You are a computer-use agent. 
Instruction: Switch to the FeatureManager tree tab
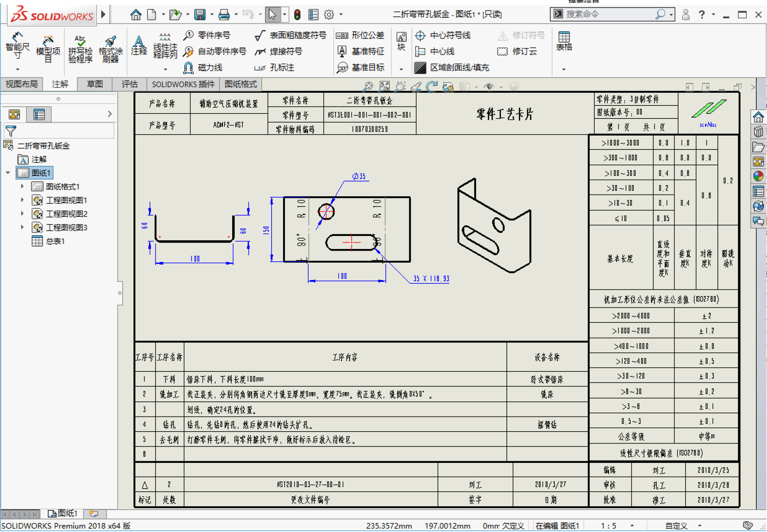tap(14, 114)
